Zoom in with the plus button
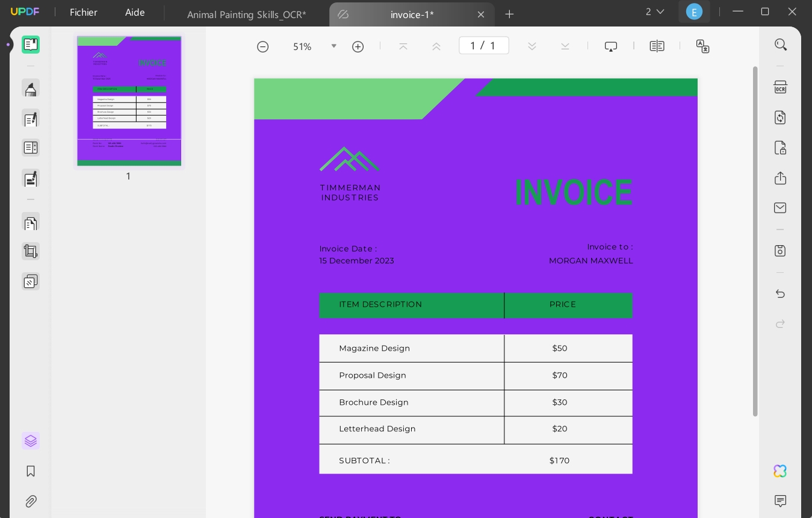This screenshot has height=518, width=812. point(358,46)
